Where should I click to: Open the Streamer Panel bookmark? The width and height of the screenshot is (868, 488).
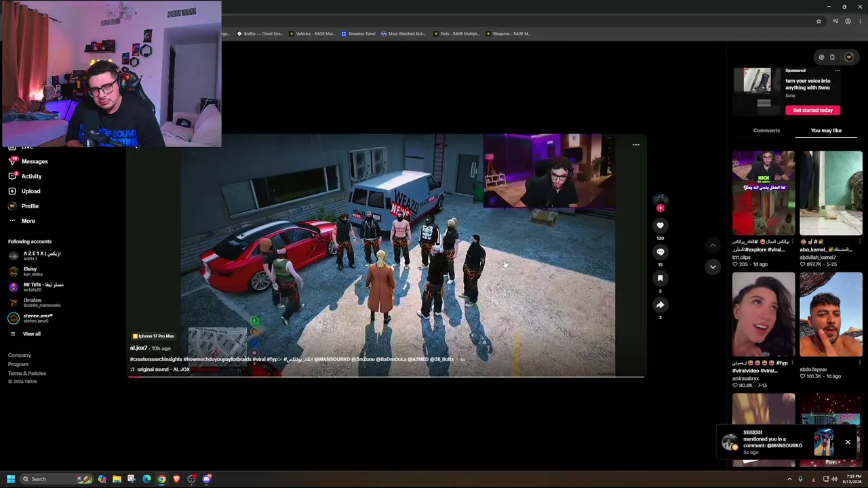(x=358, y=34)
